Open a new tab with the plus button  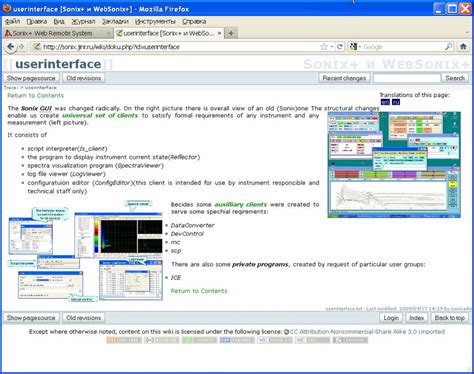tap(231, 33)
